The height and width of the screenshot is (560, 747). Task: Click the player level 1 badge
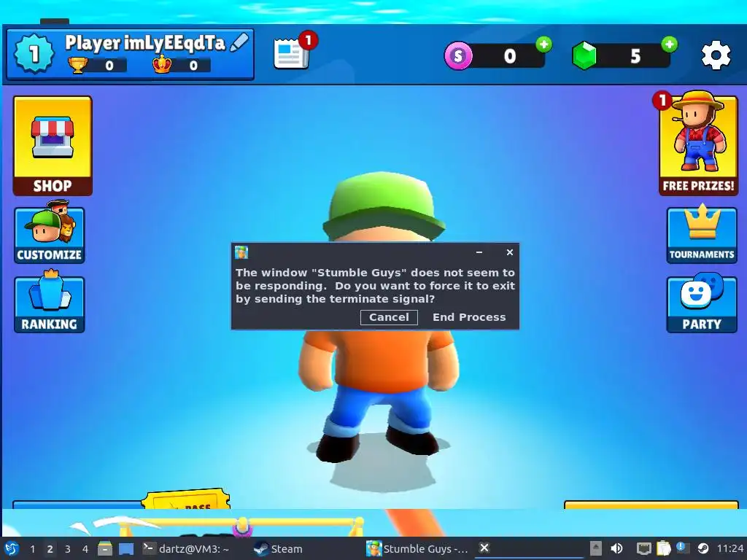tap(34, 54)
